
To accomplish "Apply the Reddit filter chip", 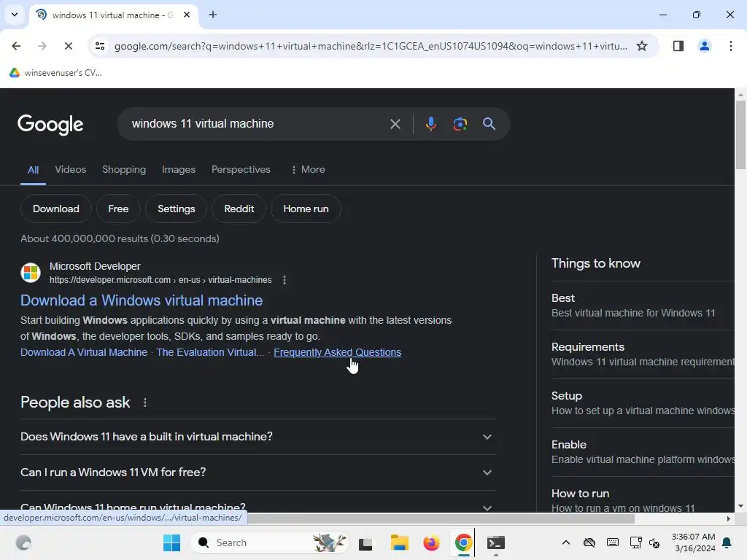I will 239,209.
